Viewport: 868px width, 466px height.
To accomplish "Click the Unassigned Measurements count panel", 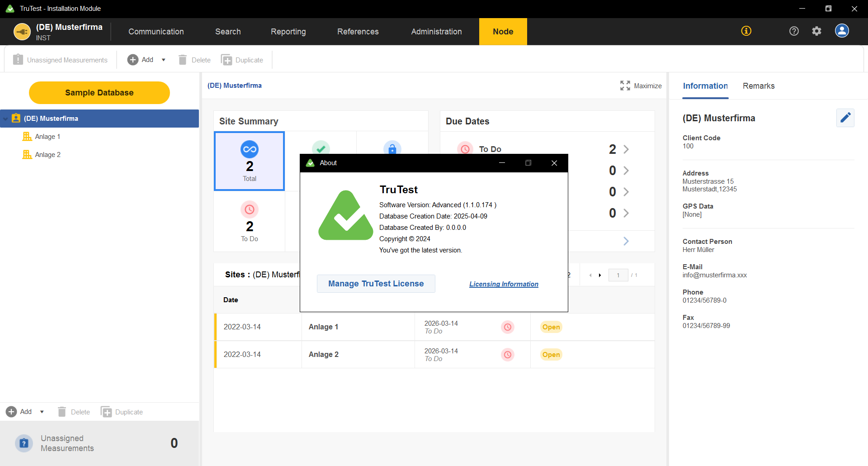I will pyautogui.click(x=99, y=443).
